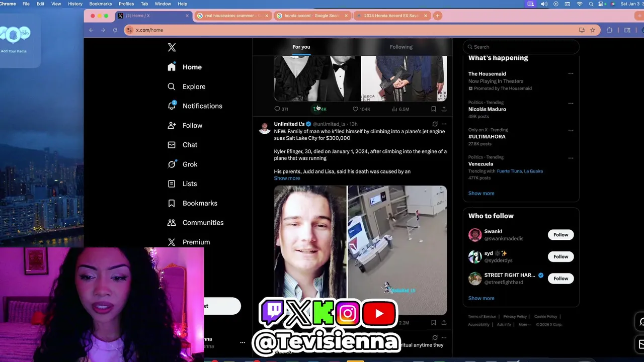Open Grok in the sidebar
Screen dimensions: 644x362
tap(182, 164)
